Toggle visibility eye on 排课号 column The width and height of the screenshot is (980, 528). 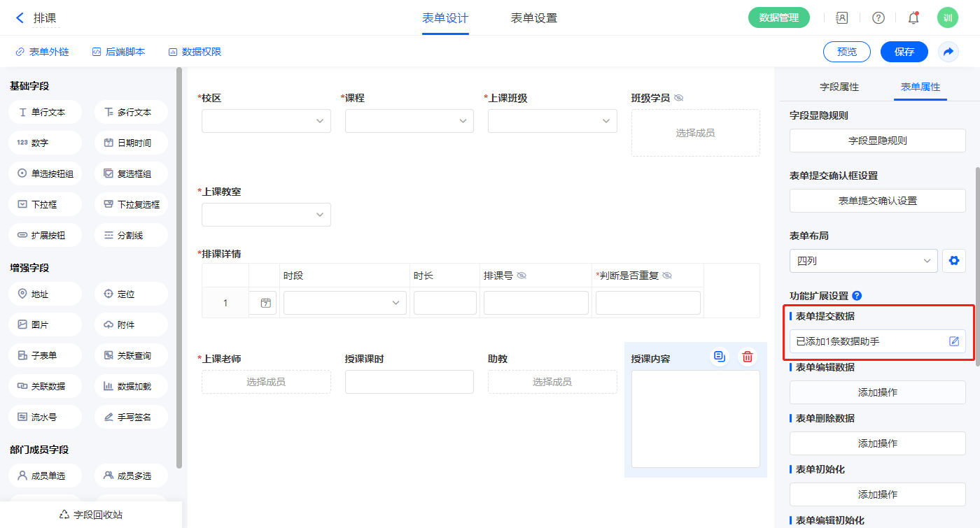pos(521,276)
